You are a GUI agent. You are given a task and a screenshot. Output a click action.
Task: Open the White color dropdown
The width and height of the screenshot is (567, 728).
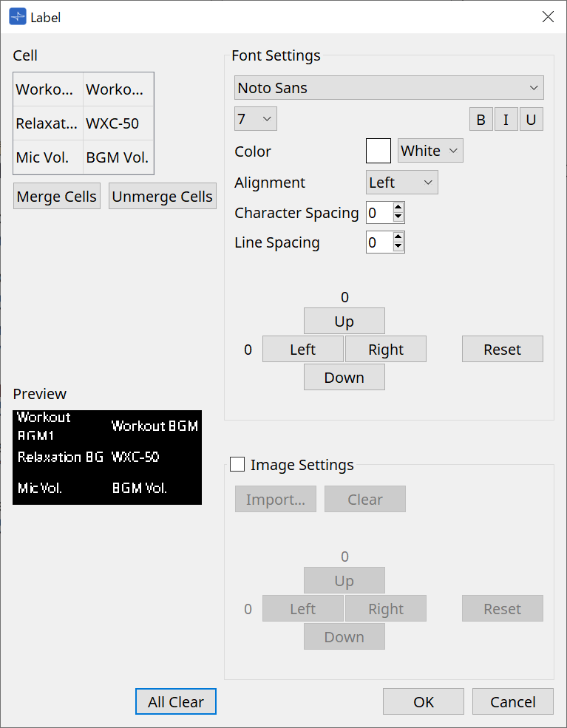pos(430,150)
